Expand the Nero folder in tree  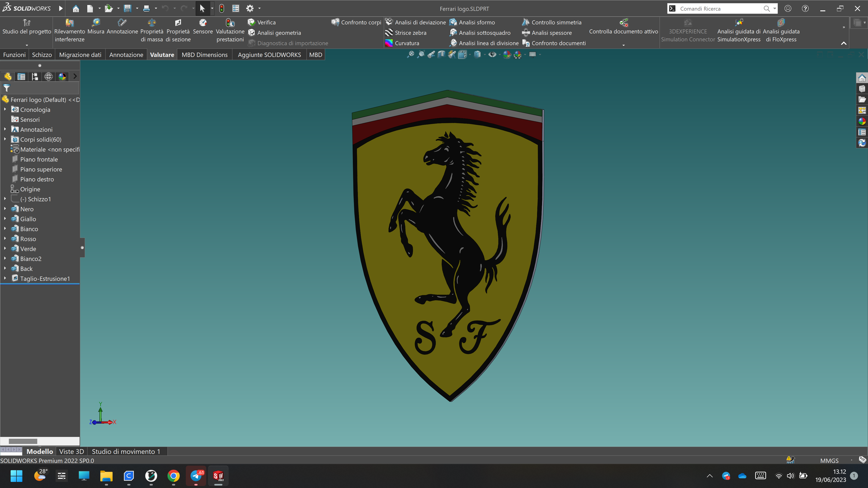pyautogui.click(x=5, y=209)
